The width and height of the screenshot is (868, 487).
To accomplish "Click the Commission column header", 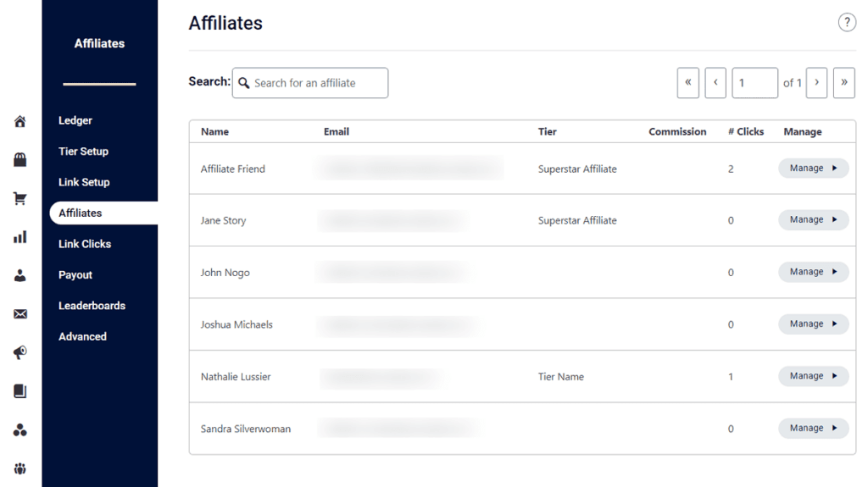I will [x=677, y=132].
